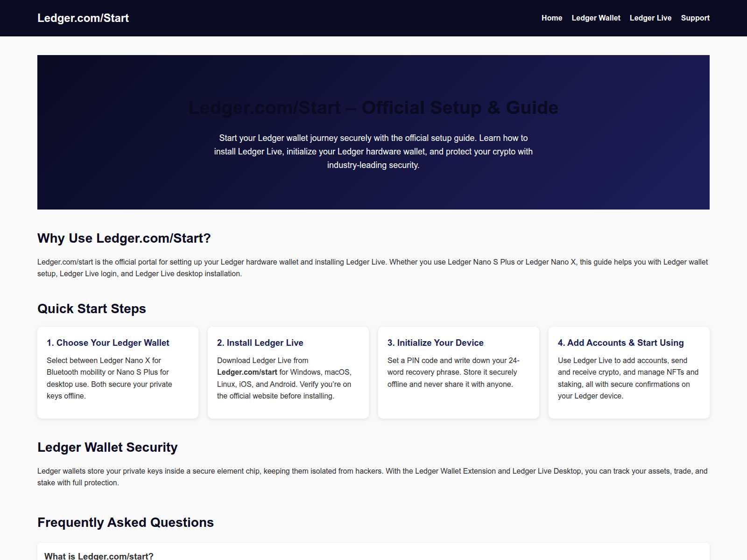The width and height of the screenshot is (747, 560).
Task: Click the secure element chip paragraph
Action: click(x=373, y=477)
